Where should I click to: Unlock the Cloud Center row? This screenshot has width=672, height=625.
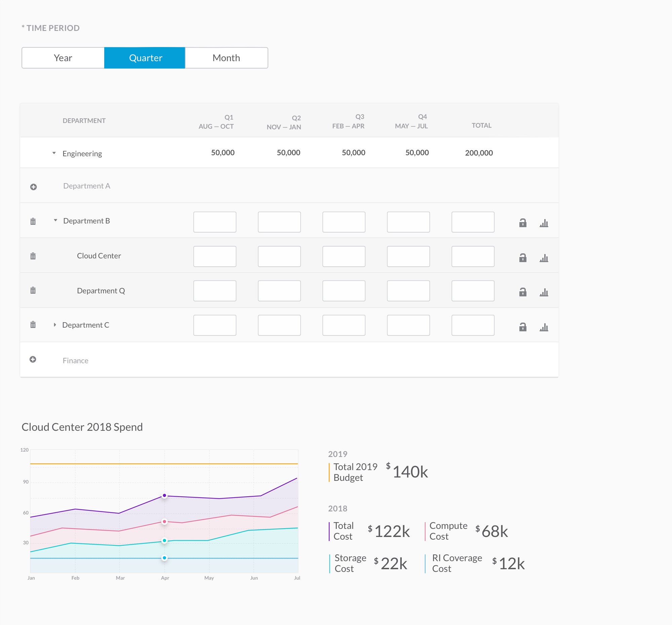tap(523, 258)
